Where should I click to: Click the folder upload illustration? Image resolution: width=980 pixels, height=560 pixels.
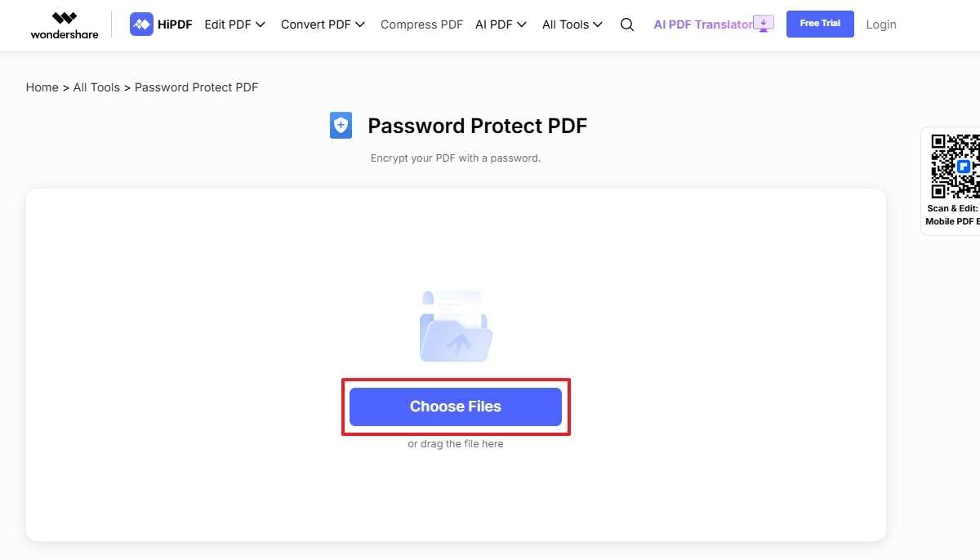[x=456, y=327]
